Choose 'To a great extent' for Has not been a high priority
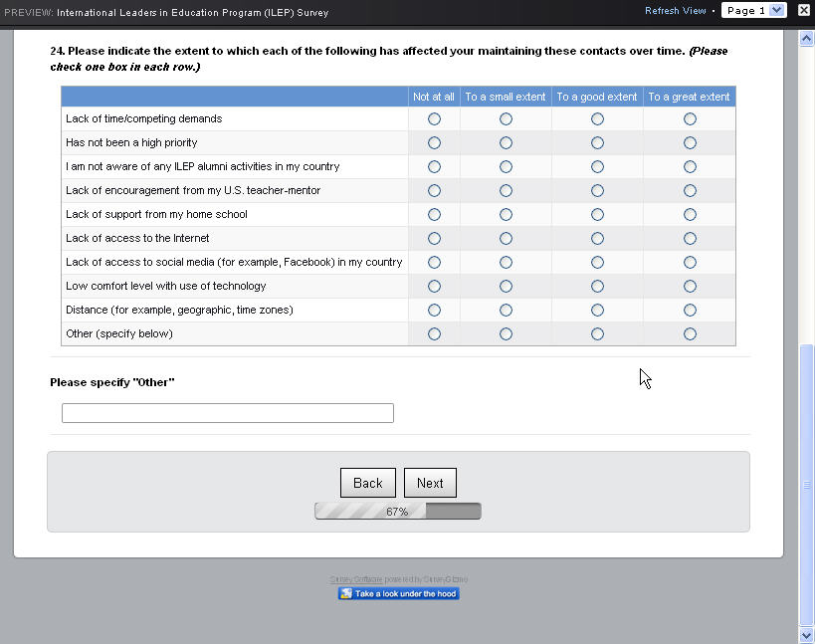 [690, 143]
